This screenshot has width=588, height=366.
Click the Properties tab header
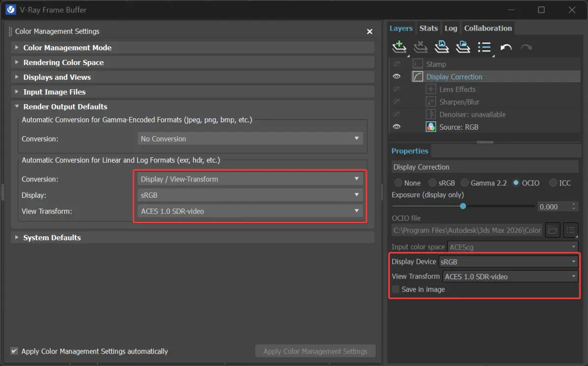[410, 151]
